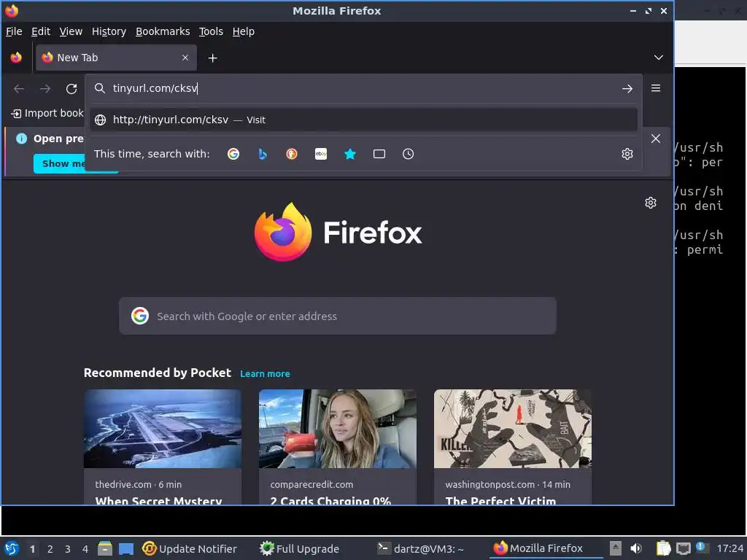This screenshot has height=560, width=747.
Task: Open the Help menu
Action: [x=244, y=31]
